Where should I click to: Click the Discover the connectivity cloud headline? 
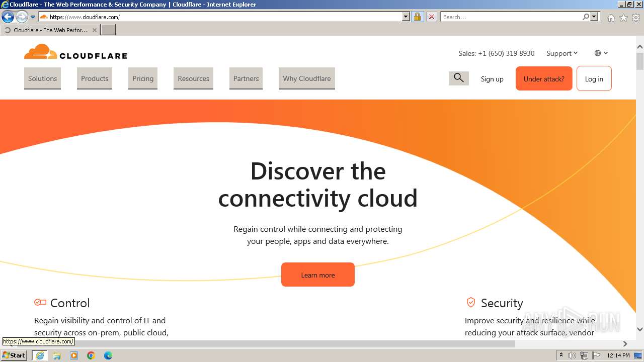318,185
